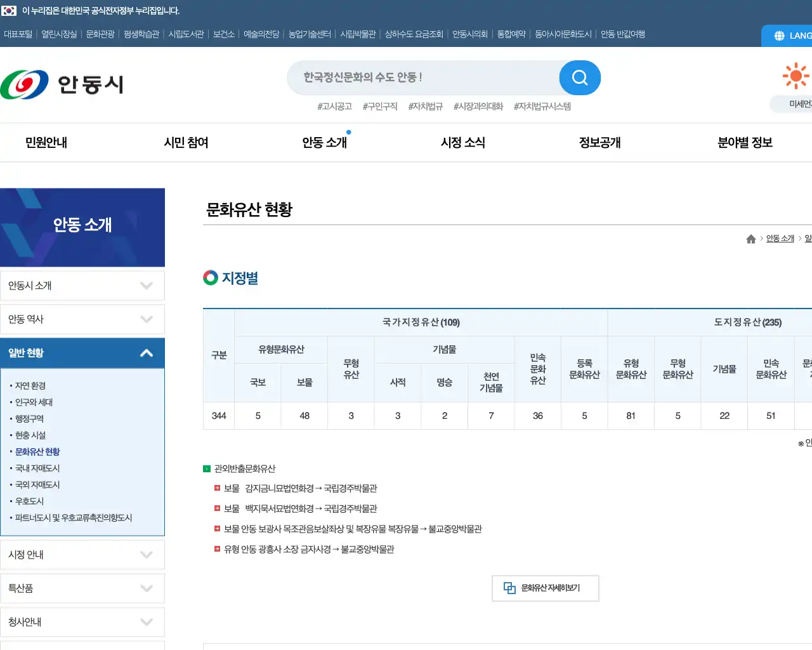
Task: Click the Andong city logo
Action: [62, 84]
